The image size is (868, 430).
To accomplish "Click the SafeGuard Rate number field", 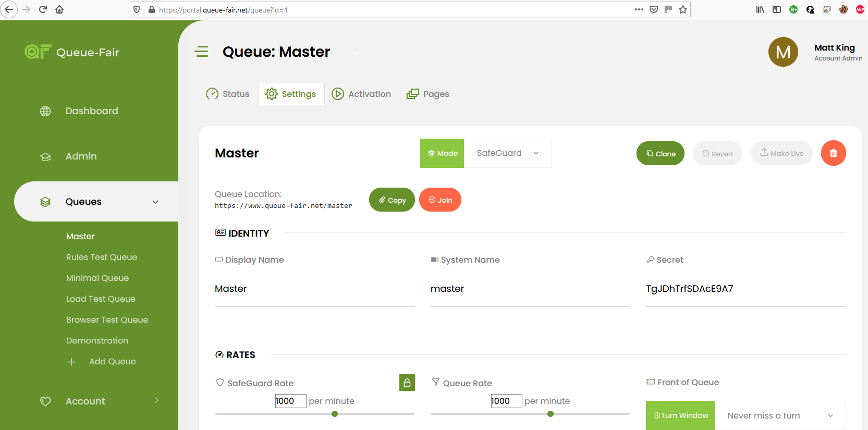I will coord(290,401).
